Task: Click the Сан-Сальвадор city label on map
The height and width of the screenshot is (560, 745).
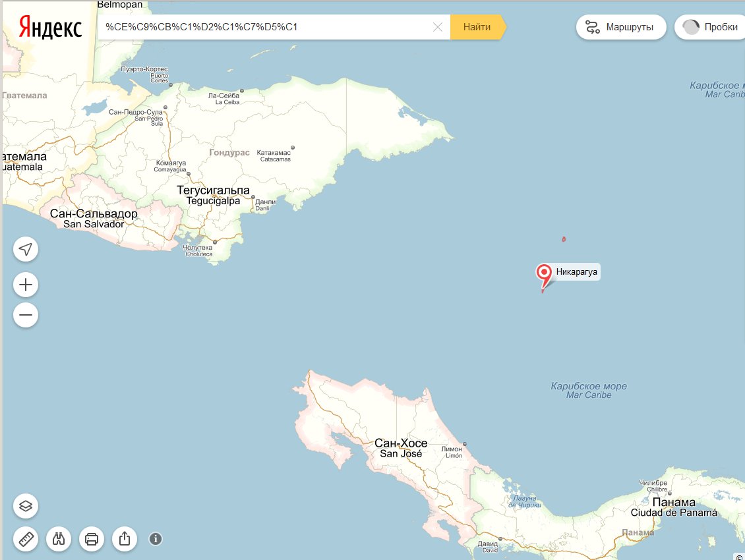Action: pos(94,214)
